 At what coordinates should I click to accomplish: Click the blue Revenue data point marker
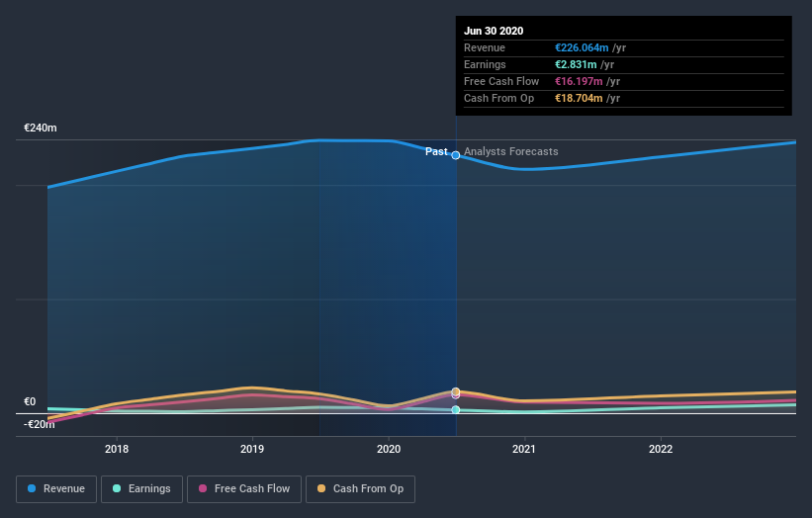click(x=456, y=155)
